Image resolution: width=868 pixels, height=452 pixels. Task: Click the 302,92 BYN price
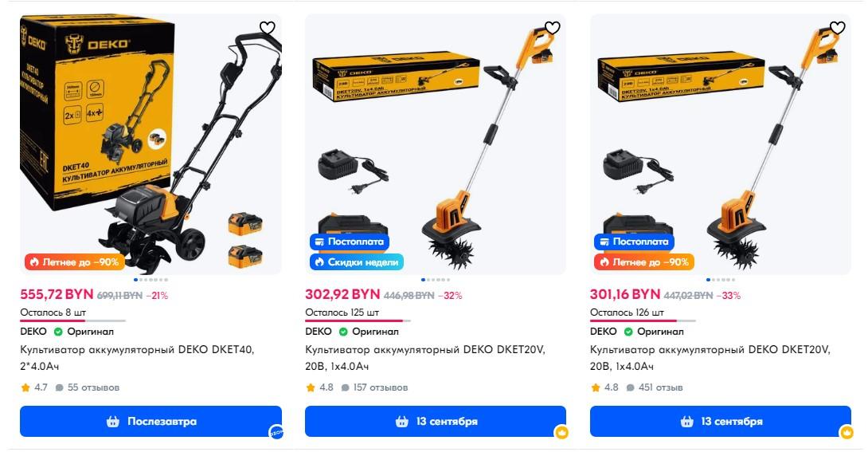pyautogui.click(x=342, y=295)
